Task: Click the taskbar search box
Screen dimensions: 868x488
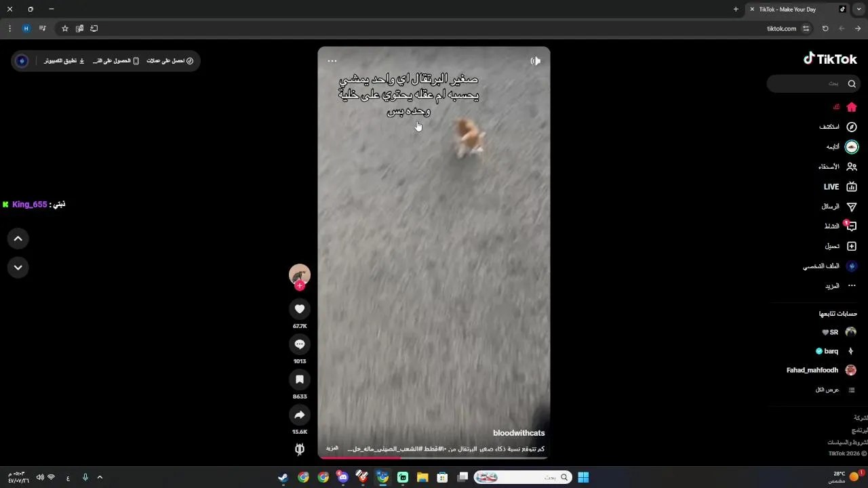Action: click(522, 477)
